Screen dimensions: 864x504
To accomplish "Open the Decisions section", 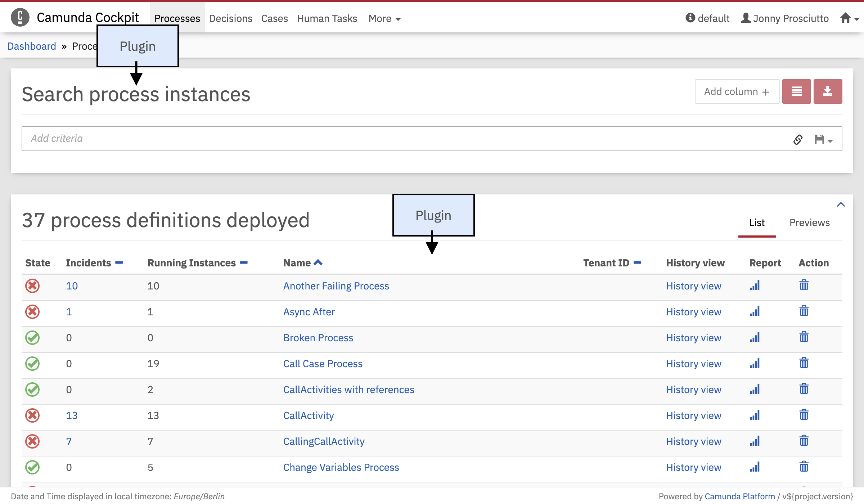I will click(x=230, y=18).
